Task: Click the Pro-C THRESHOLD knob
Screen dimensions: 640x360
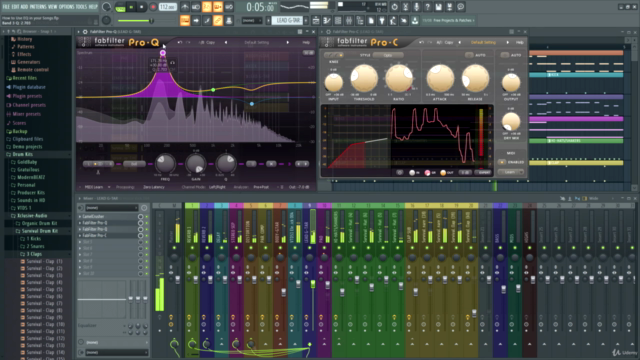Action: tap(364, 78)
